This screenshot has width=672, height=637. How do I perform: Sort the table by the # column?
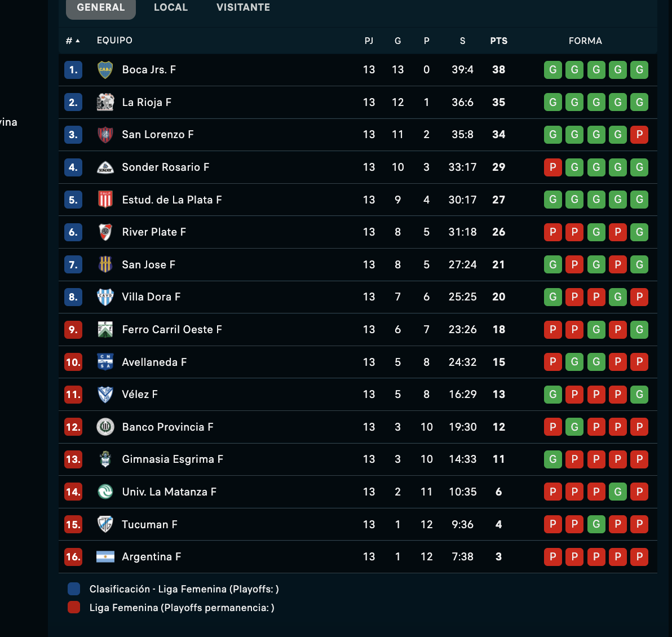pos(72,41)
